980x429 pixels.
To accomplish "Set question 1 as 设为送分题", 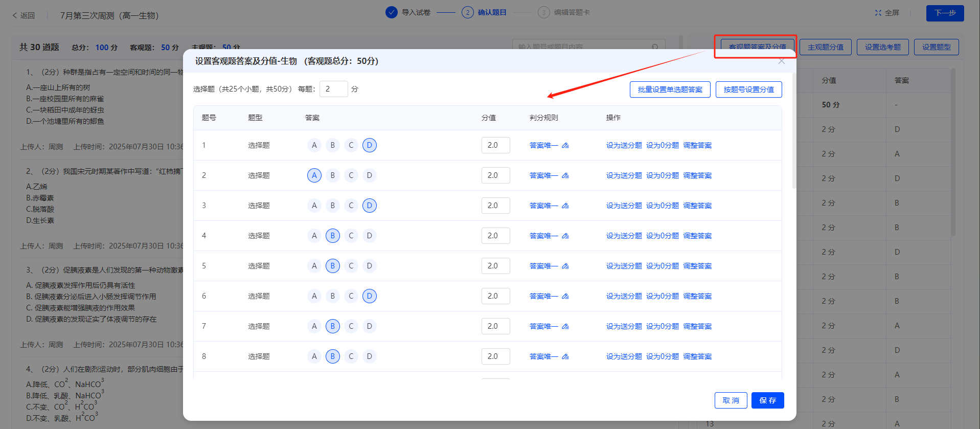I will tap(624, 145).
